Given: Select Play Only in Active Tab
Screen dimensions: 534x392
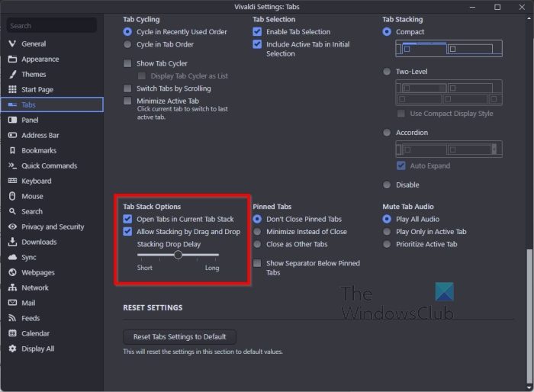Looking at the screenshot, I should (x=387, y=232).
